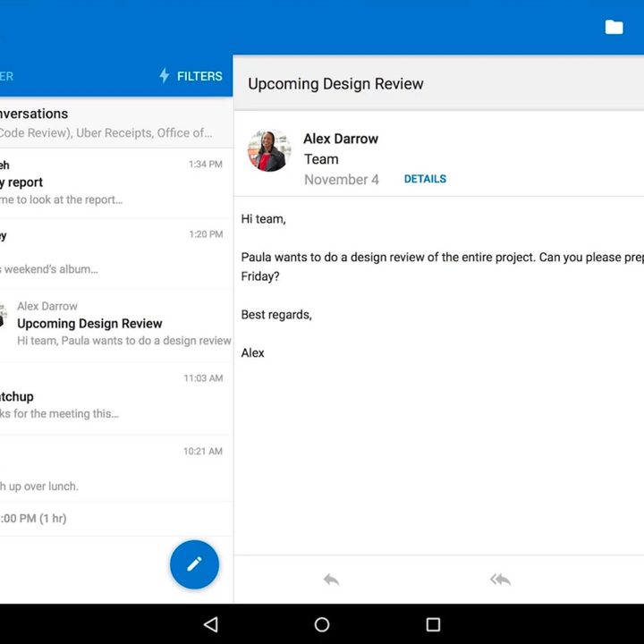The height and width of the screenshot is (644, 644).
Task: Open the grouped conversations row with Uber Receipts
Action: click(116, 123)
